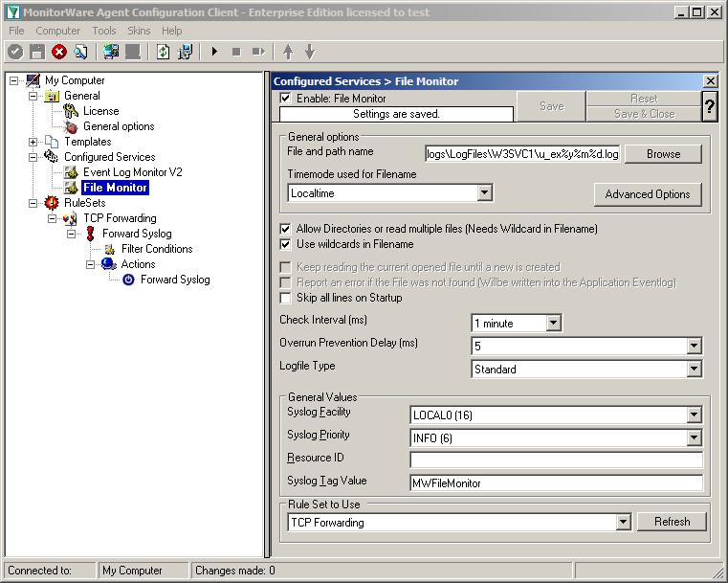Click the Actions globe icon
The image size is (728, 583).
109,264
